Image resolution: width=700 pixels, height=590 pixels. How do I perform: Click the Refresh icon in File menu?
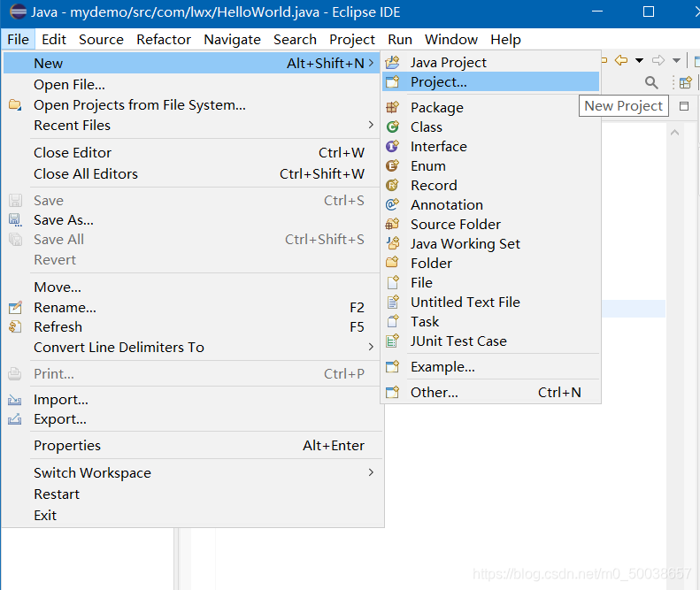[x=15, y=327]
